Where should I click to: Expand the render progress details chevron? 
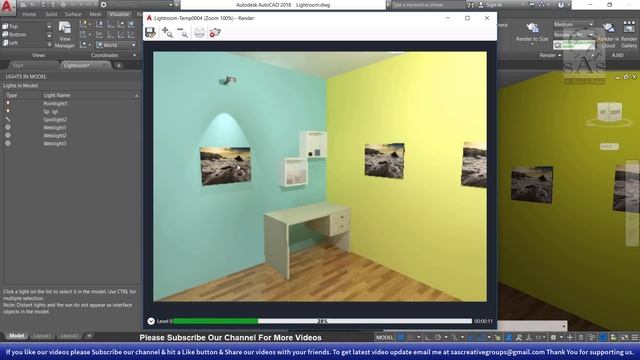[151, 321]
